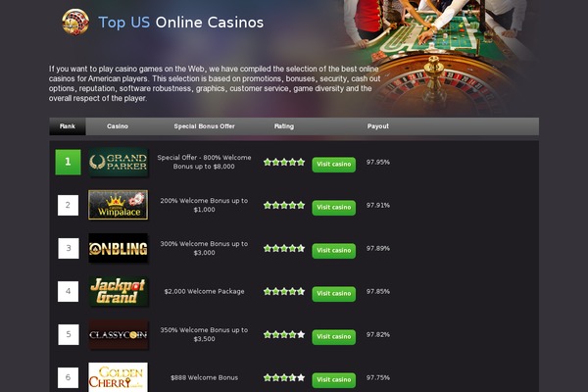Visit casino button for Grand Parker
Image resolution: width=588 pixels, height=392 pixels.
click(334, 165)
